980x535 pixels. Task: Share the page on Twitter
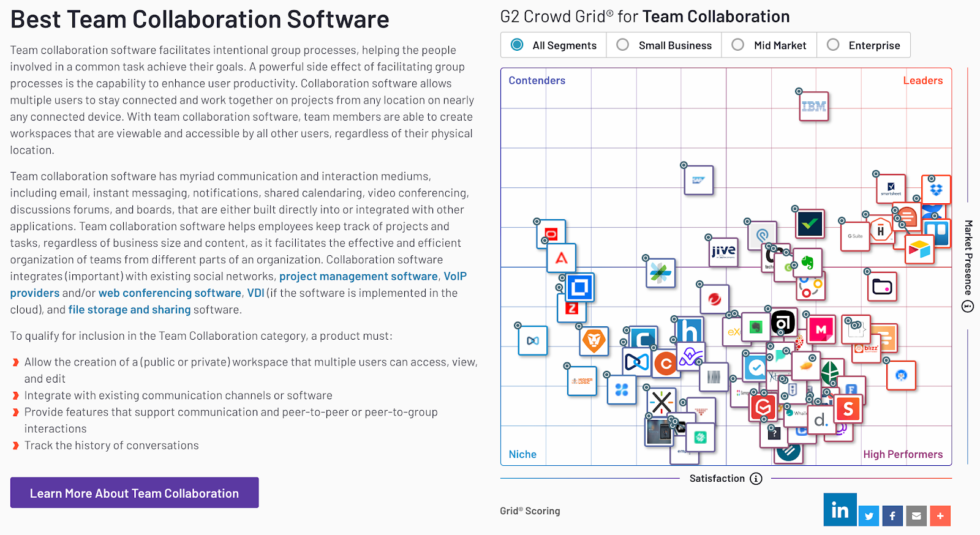pos(869,515)
